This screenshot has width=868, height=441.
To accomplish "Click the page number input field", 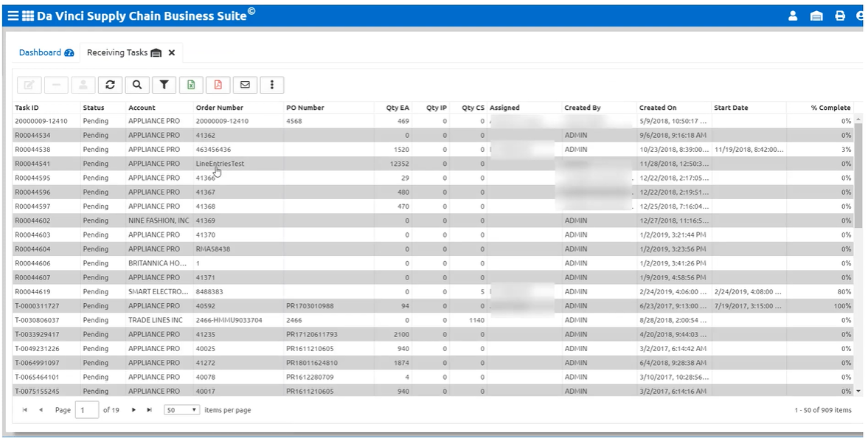I will (86, 410).
